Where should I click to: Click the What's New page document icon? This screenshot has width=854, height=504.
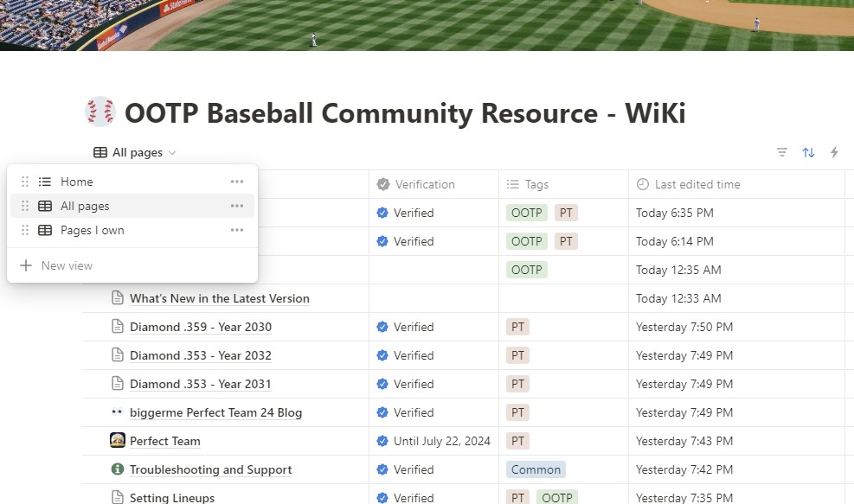(x=117, y=297)
